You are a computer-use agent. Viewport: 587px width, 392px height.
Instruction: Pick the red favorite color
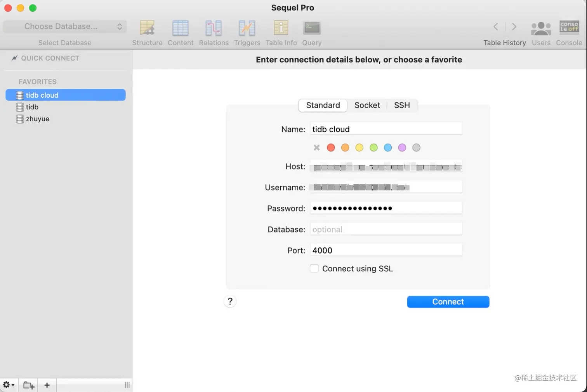pos(331,147)
